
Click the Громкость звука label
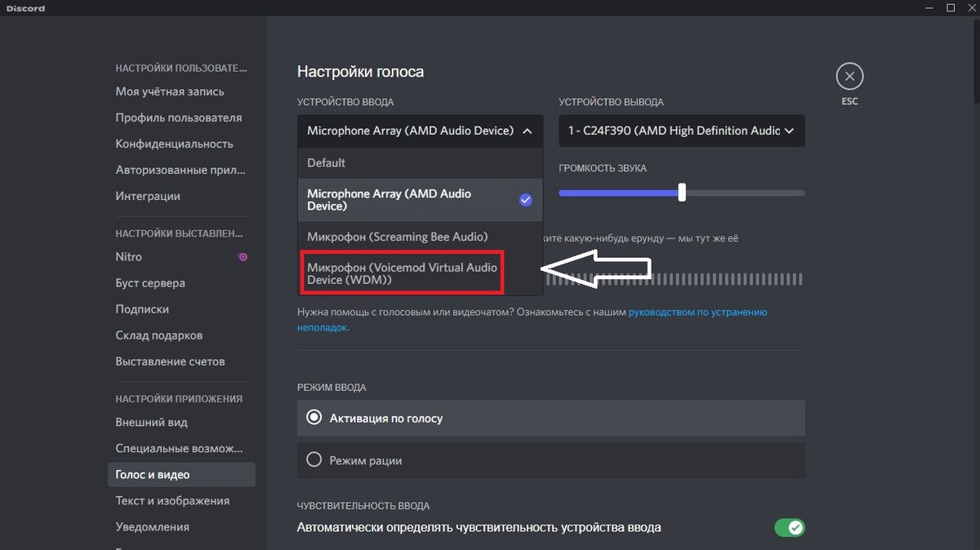tap(603, 168)
